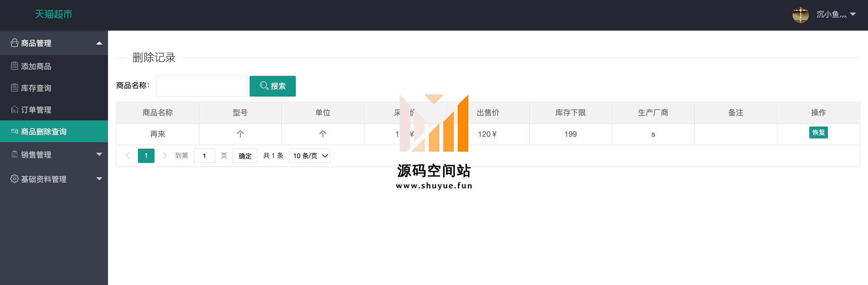Expand the 销售管理 submenu arrow

(99, 154)
